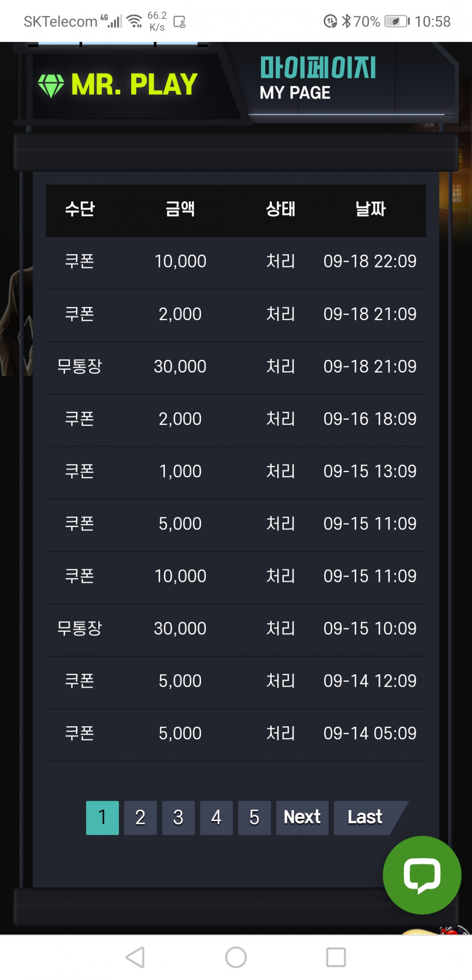Select the 쿠폰 row dated 09-14 05:09
This screenshot has height=980, width=472.
point(236,734)
